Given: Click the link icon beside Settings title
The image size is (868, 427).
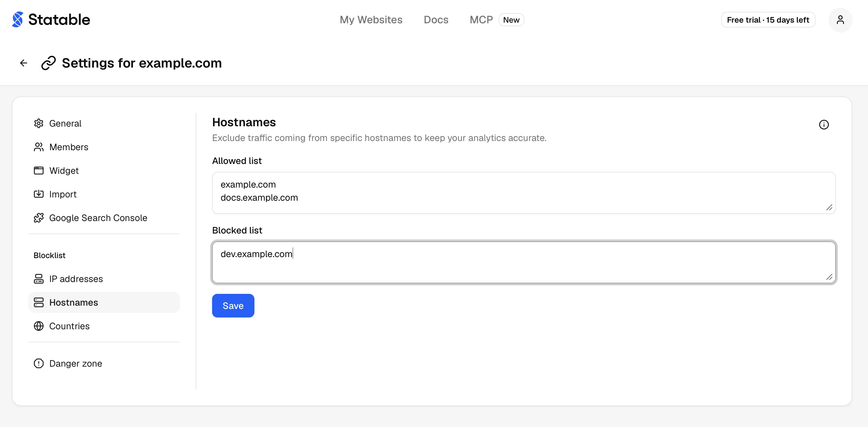Looking at the screenshot, I should pyautogui.click(x=48, y=63).
